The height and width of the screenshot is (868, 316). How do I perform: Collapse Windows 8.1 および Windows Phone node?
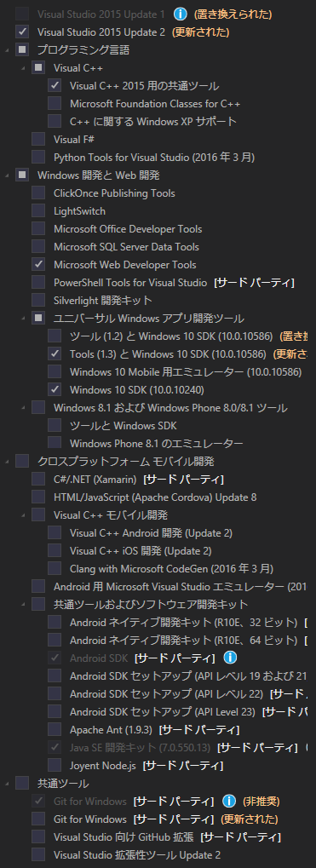(23, 407)
